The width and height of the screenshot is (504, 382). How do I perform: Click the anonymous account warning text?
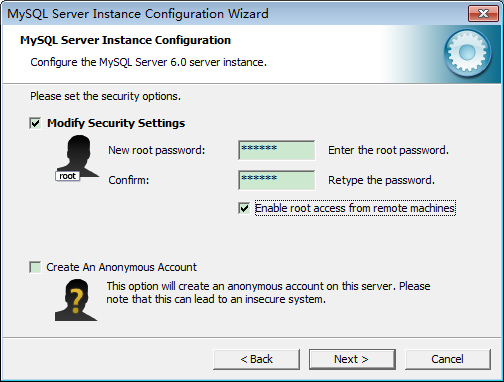pos(268,293)
